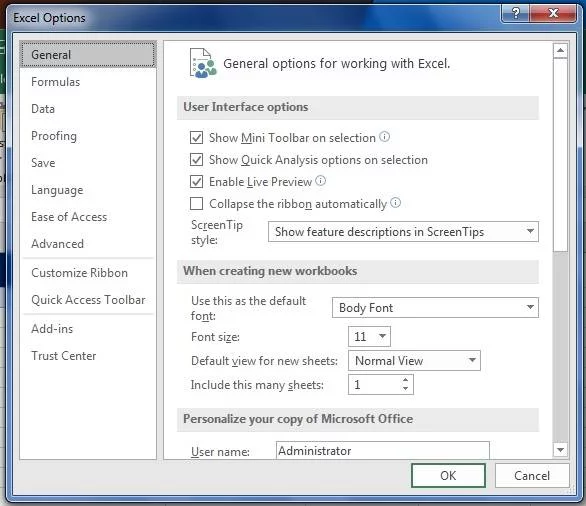586x506 pixels.
Task: Click the scroll up arrow
Action: pyautogui.click(x=560, y=50)
